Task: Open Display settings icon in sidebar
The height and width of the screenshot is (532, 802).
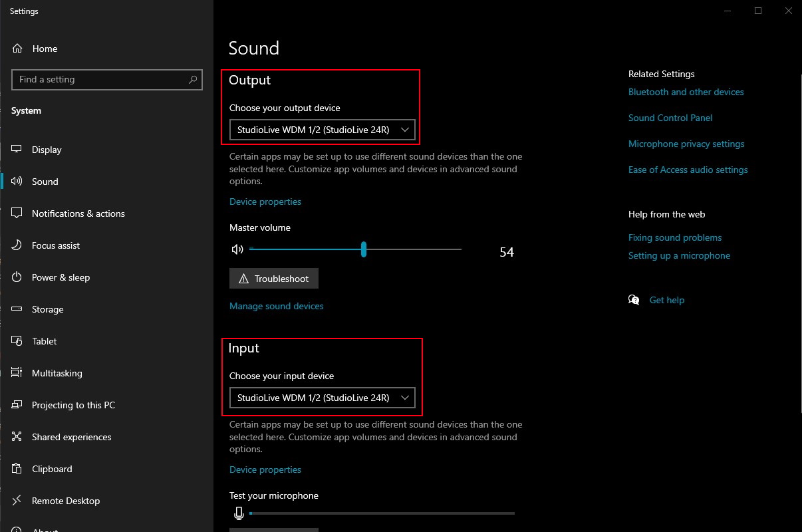Action: click(17, 150)
